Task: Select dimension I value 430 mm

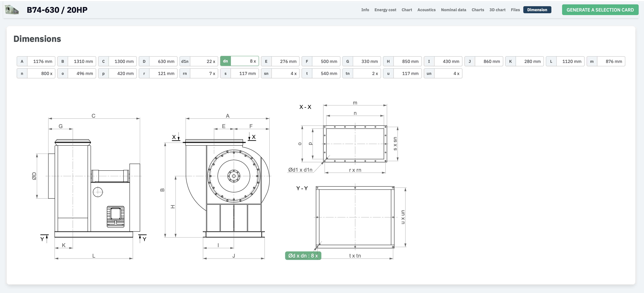Action: [443, 61]
